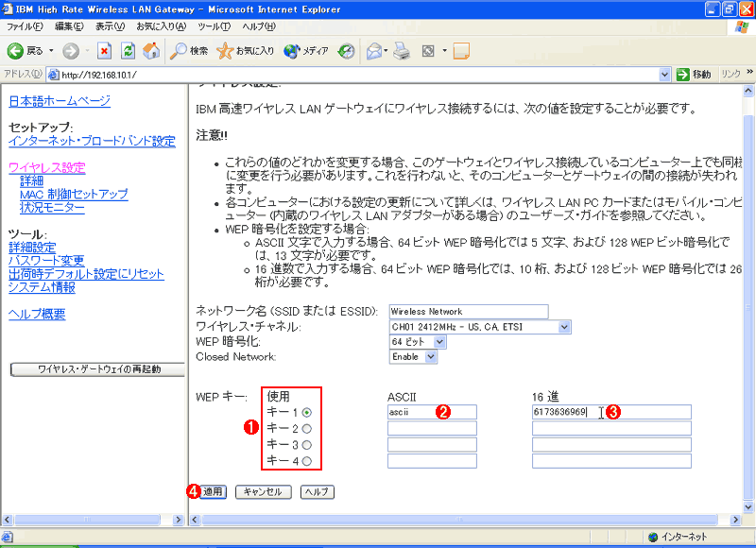
Task: Open the MAC 制御セットアップ link
Action: [74, 195]
